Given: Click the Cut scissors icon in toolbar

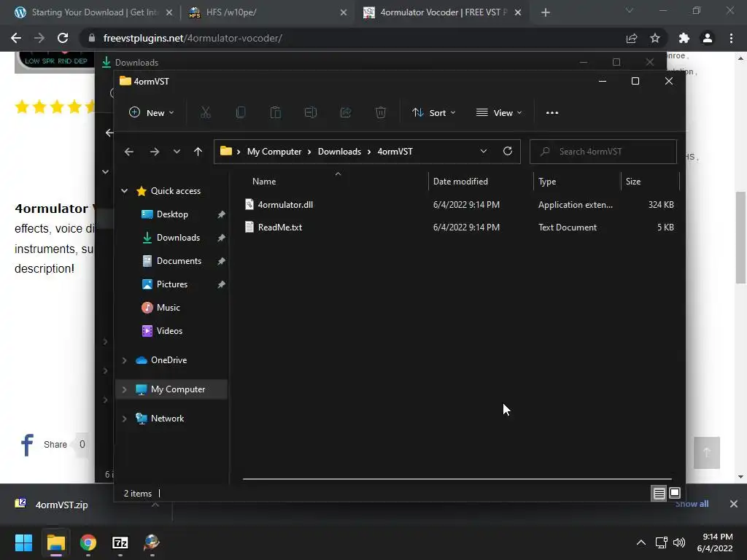Looking at the screenshot, I should (x=205, y=113).
